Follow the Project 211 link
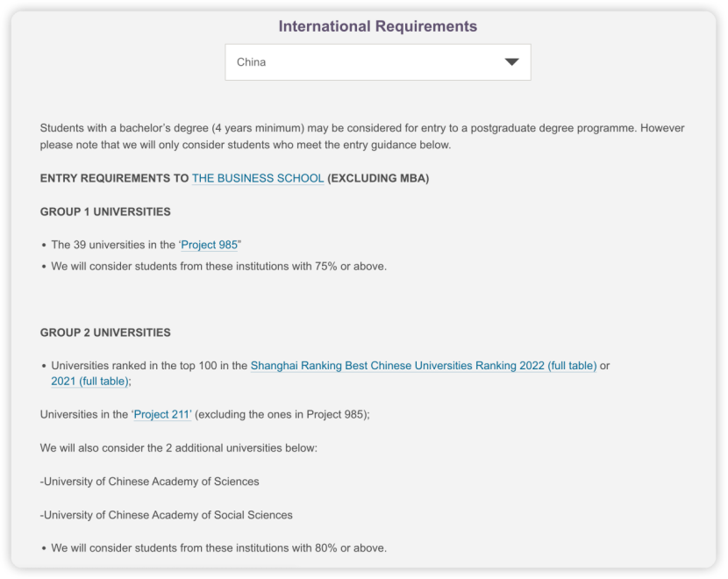The image size is (728, 579). (x=162, y=414)
